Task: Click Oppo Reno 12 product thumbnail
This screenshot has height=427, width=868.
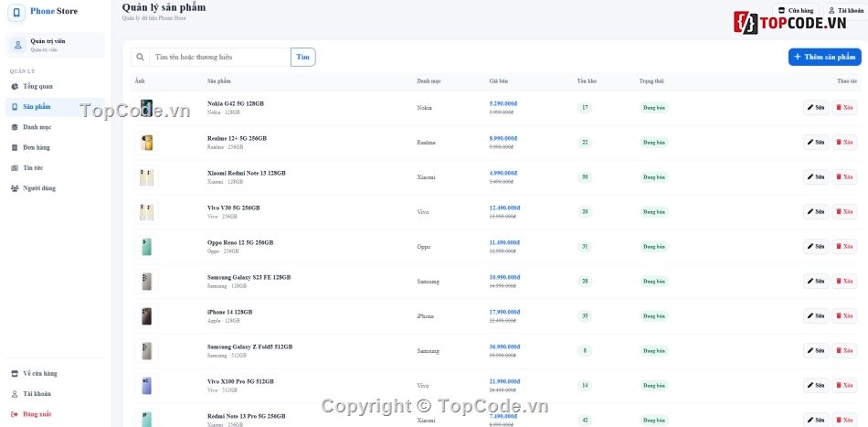Action: click(147, 247)
